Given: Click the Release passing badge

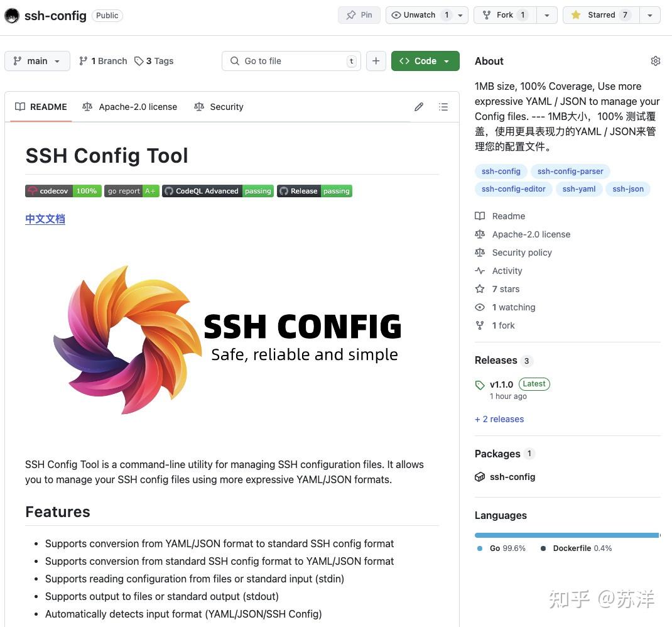Looking at the screenshot, I should coord(315,191).
